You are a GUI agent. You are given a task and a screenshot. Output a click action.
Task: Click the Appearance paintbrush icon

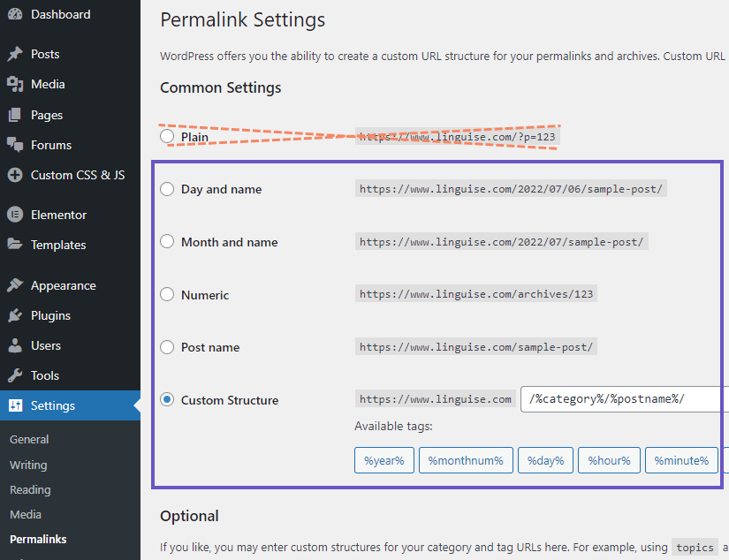tap(15, 285)
